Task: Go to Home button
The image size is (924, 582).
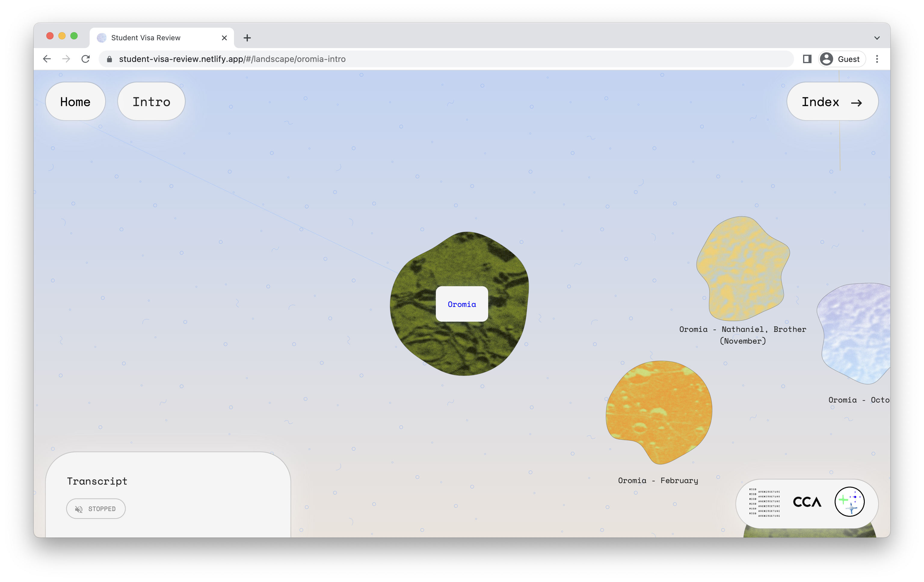Action: coord(75,102)
